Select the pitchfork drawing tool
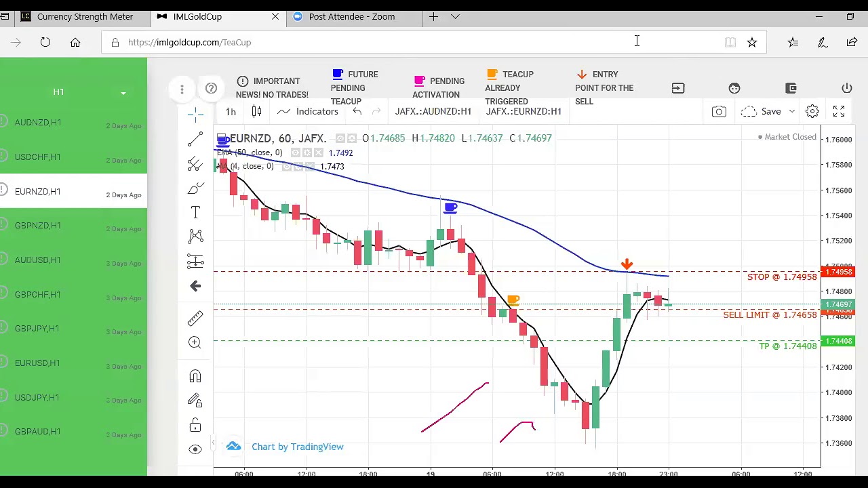This screenshot has width=868, height=488. click(x=195, y=164)
